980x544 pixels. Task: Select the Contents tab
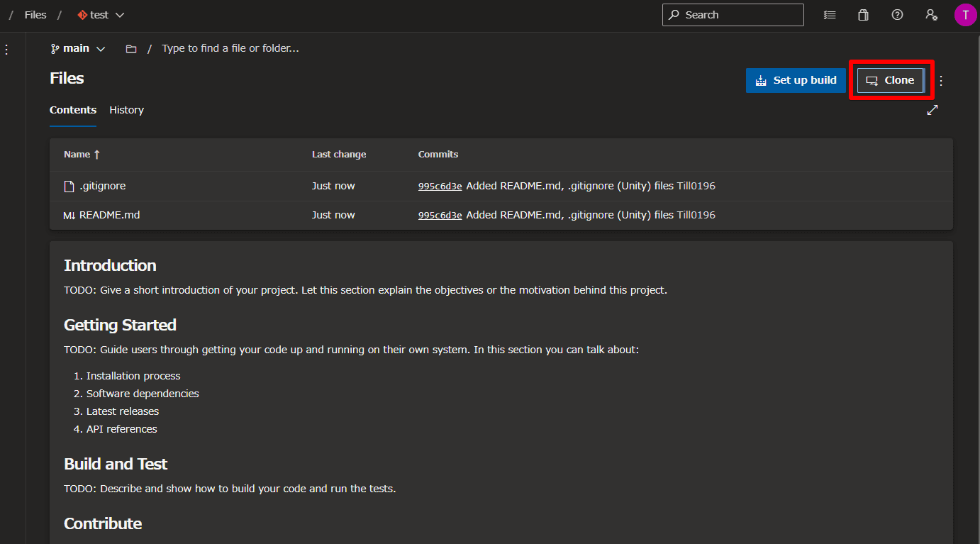click(x=73, y=110)
